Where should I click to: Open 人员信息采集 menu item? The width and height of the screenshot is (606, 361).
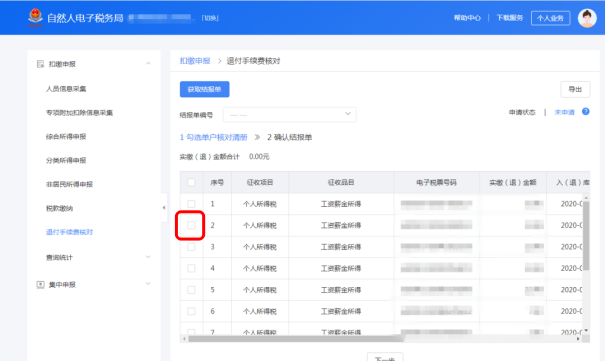click(x=66, y=89)
